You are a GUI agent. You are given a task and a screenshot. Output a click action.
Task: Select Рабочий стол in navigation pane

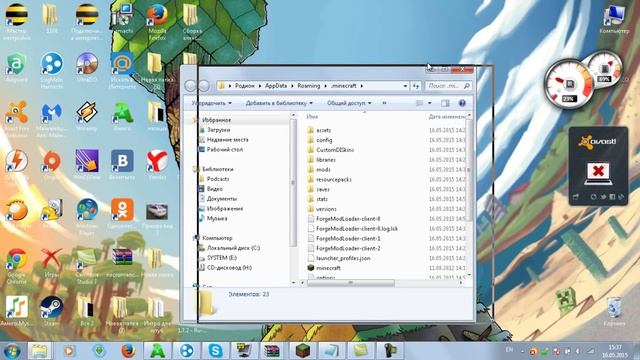pyautogui.click(x=224, y=149)
